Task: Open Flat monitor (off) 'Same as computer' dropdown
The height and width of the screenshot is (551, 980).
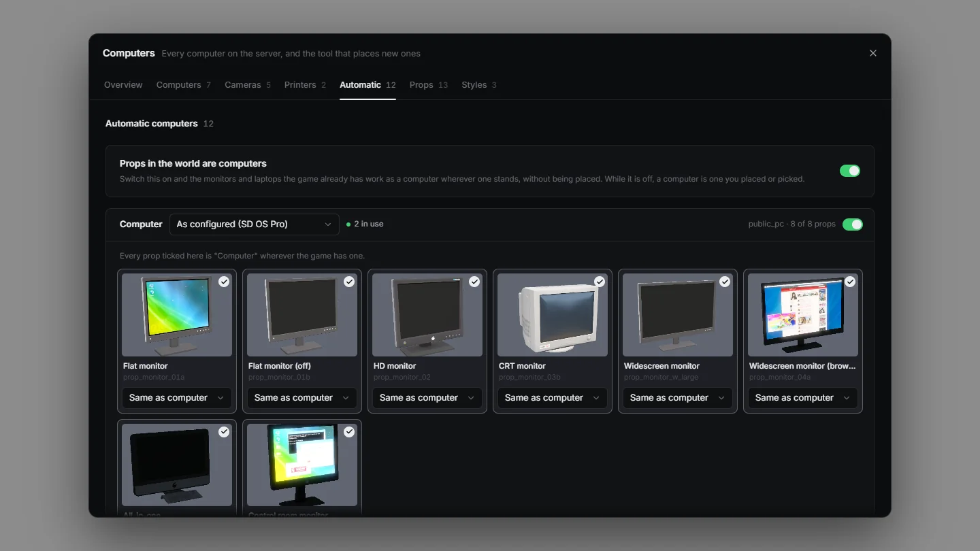Action: click(x=302, y=398)
